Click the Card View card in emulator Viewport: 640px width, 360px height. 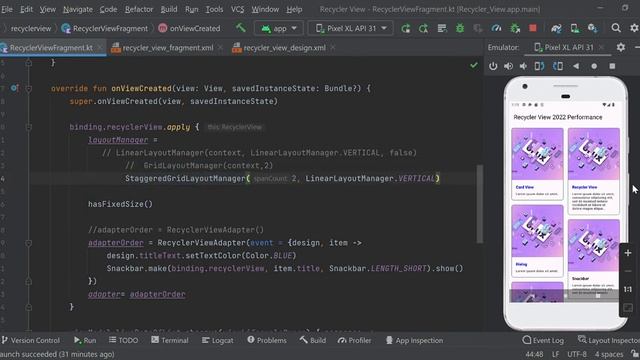click(x=537, y=164)
